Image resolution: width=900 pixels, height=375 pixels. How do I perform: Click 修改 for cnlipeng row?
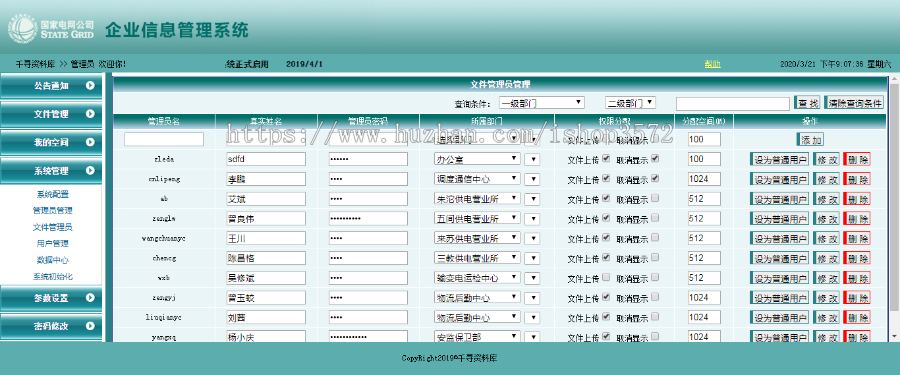826,179
